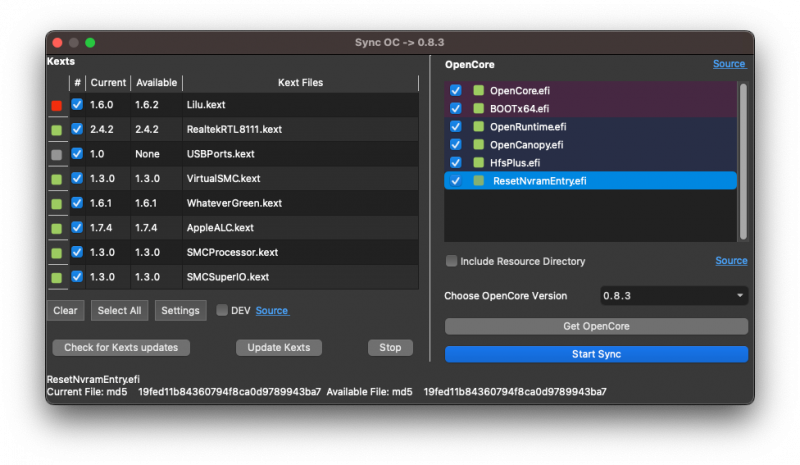Click the red status square beside Lilu.kext
This screenshot has width=800, height=465.
click(57, 105)
